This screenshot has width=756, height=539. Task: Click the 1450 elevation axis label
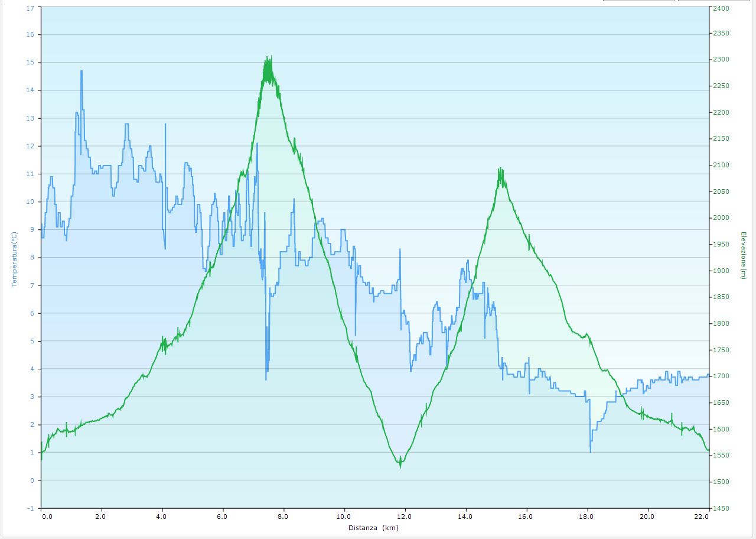tap(721, 508)
